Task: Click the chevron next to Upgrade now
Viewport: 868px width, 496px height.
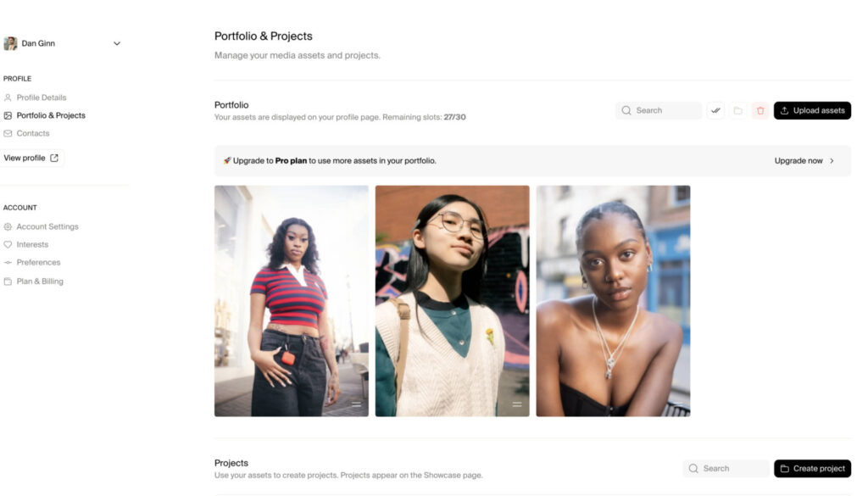Action: [x=832, y=160]
